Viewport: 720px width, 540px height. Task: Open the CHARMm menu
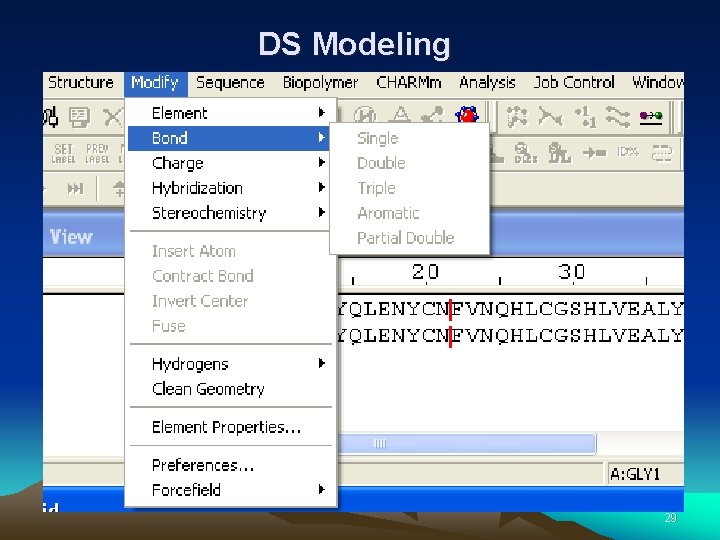coord(409,83)
